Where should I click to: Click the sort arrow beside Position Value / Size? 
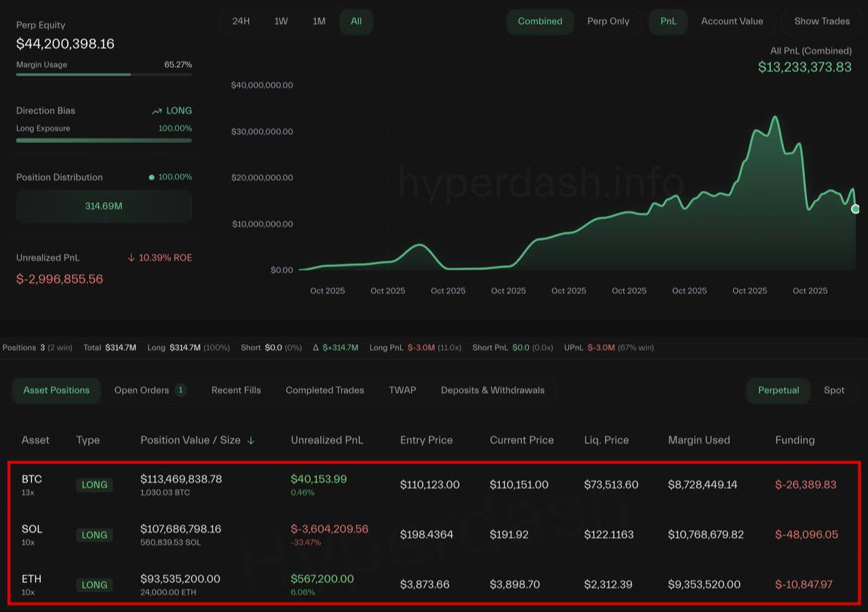pos(251,441)
